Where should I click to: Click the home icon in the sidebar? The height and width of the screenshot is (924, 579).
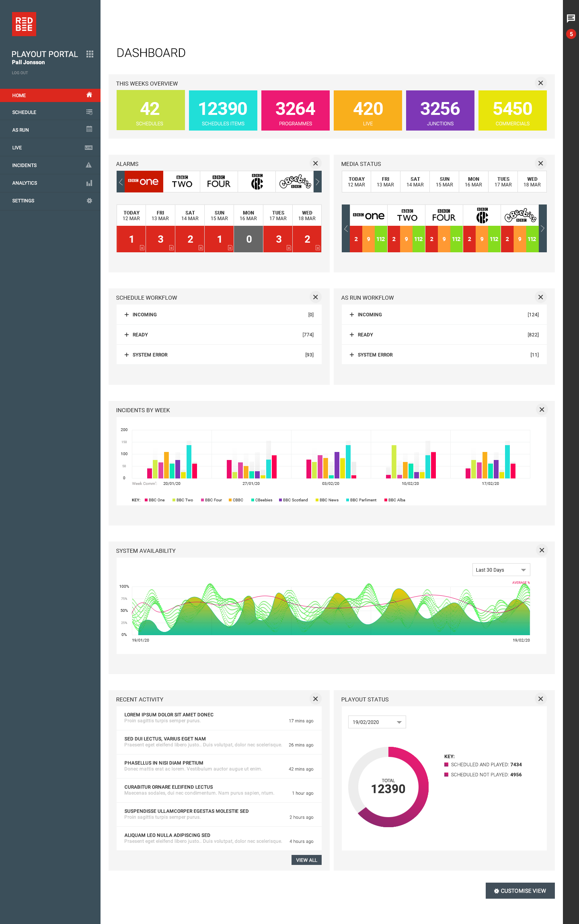tap(89, 95)
